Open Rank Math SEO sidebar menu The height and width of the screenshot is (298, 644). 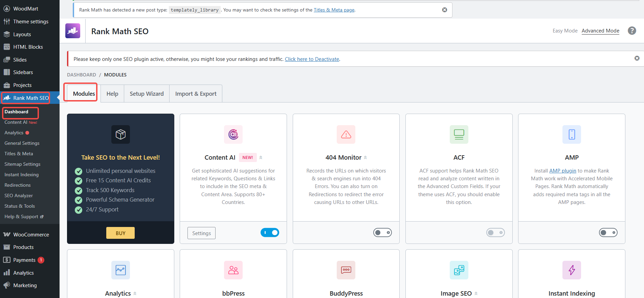click(30, 98)
